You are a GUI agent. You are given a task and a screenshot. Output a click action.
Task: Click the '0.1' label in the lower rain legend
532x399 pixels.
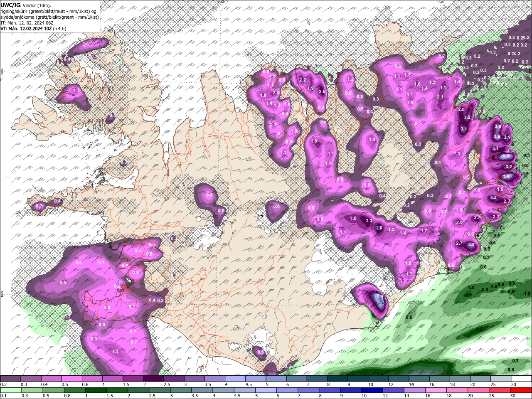[3, 396]
